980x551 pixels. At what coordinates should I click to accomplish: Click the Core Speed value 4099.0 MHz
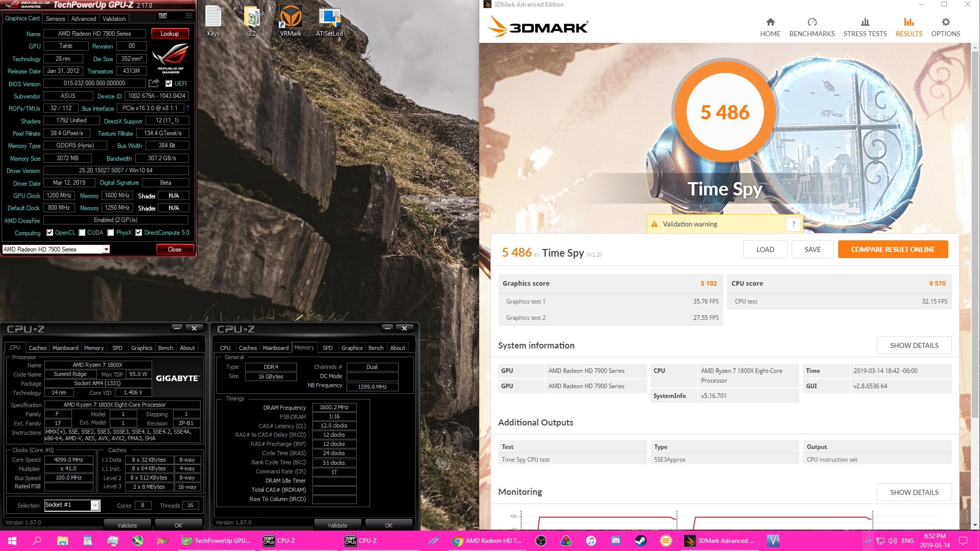[x=69, y=460]
